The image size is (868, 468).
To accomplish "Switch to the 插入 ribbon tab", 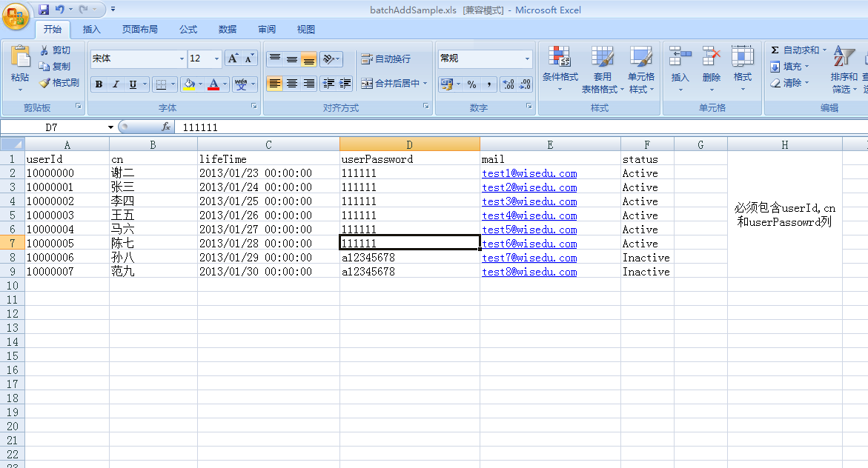I will click(x=92, y=30).
